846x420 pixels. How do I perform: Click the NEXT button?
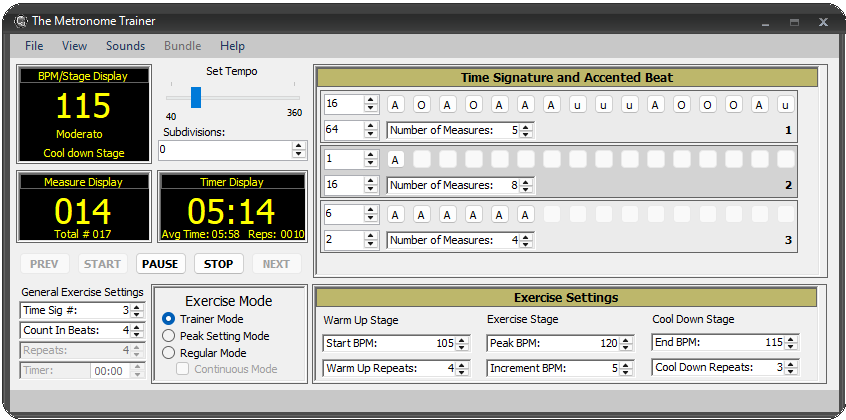276,264
